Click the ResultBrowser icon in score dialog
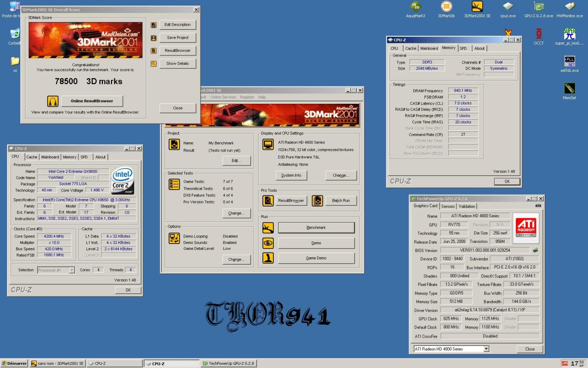 pos(154,51)
